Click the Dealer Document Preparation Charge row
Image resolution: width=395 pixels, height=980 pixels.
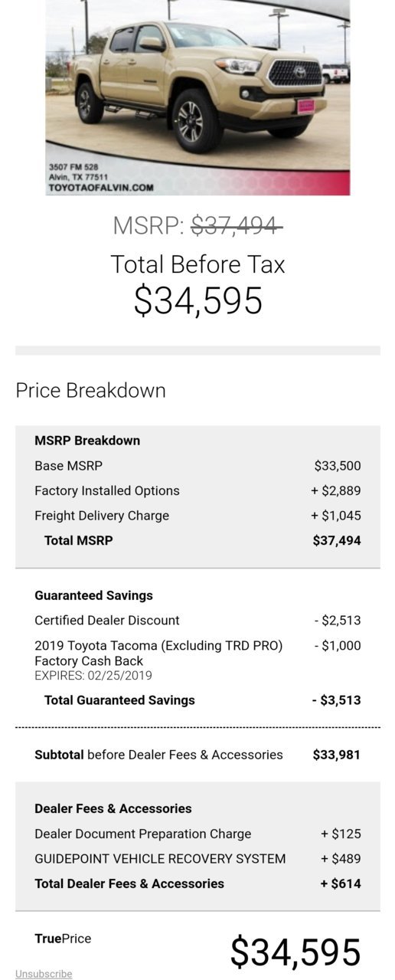tap(197, 834)
